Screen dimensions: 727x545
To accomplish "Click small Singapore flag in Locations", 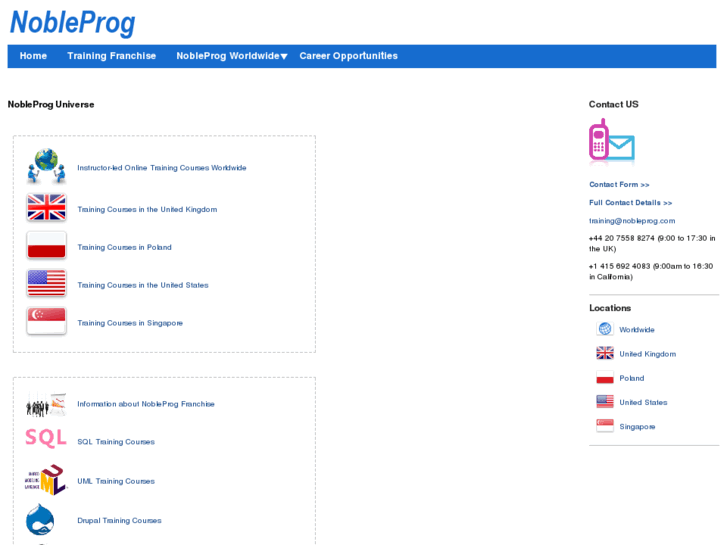I will pyautogui.click(x=605, y=425).
